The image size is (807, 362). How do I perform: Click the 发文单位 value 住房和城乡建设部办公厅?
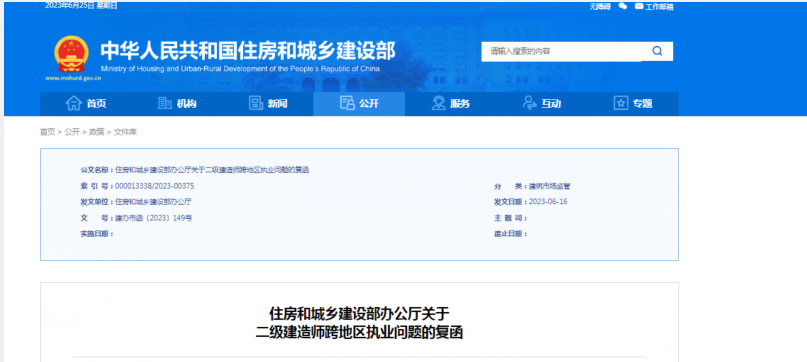[153, 202]
